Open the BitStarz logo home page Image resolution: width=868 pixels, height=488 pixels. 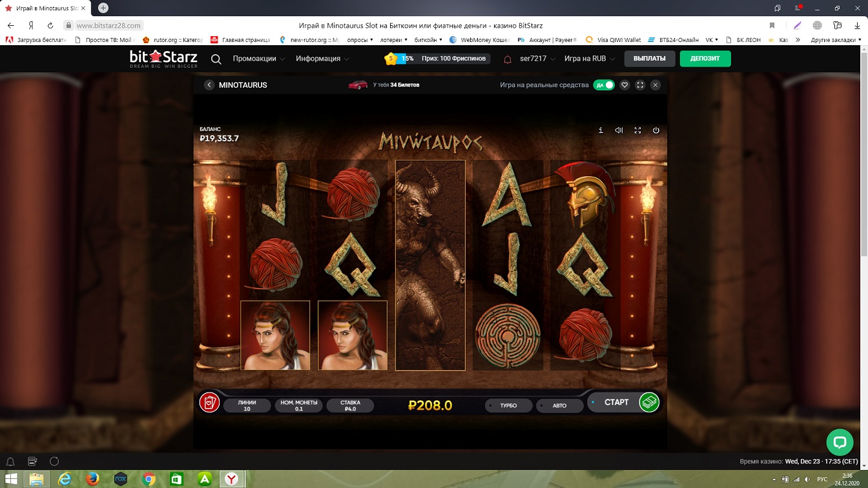pos(163,59)
